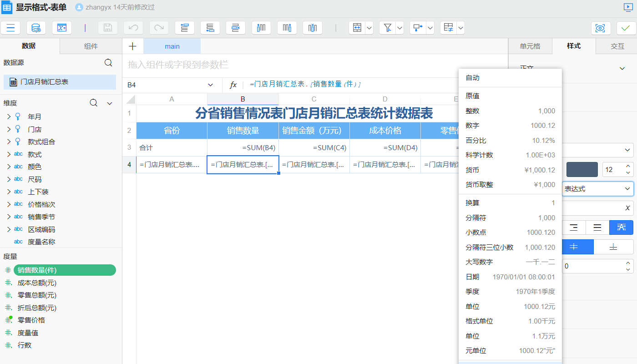Screen dimensions: 637x364
Task: Select the bottom vertical alignment button
Action: 613,247
